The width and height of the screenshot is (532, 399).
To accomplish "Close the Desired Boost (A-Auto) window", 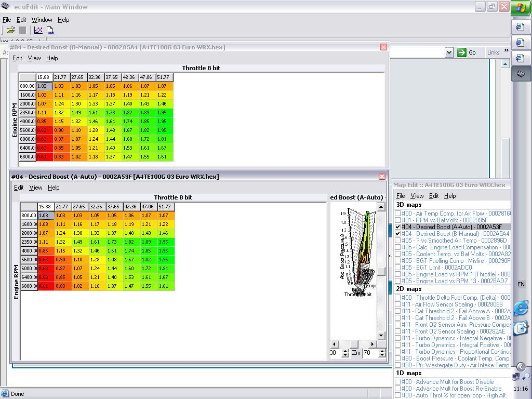I will 382,177.
